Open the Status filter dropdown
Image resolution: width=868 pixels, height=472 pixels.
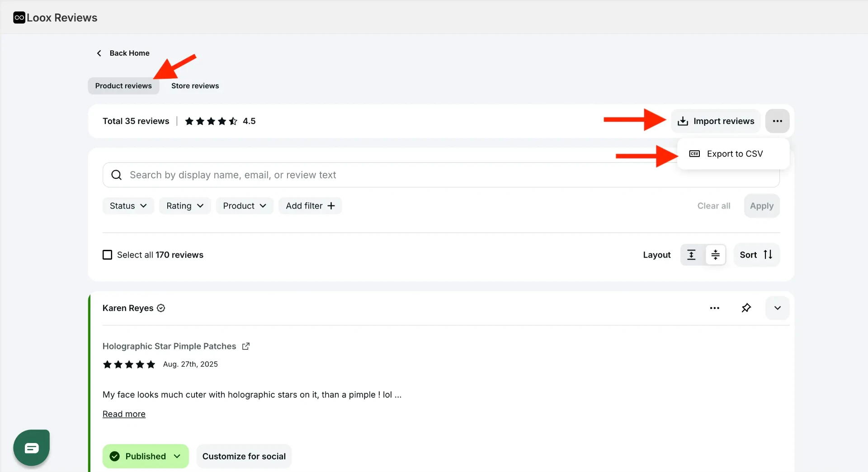click(x=128, y=206)
